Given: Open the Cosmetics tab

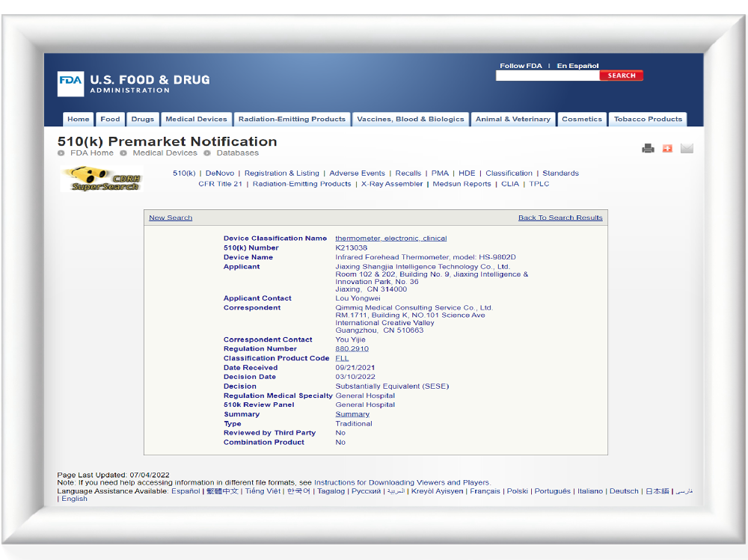Looking at the screenshot, I should (x=582, y=119).
